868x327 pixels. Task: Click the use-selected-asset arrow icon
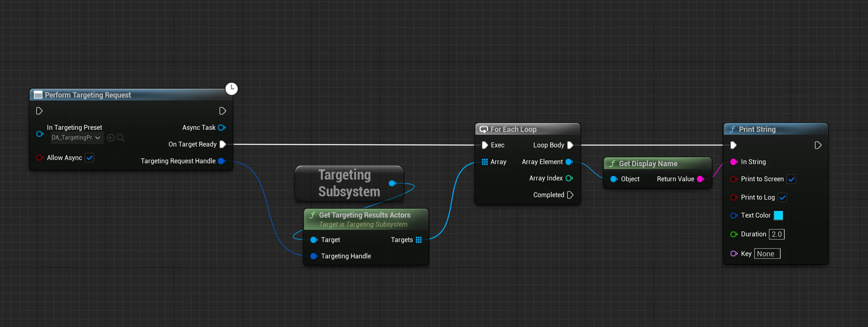click(x=111, y=138)
